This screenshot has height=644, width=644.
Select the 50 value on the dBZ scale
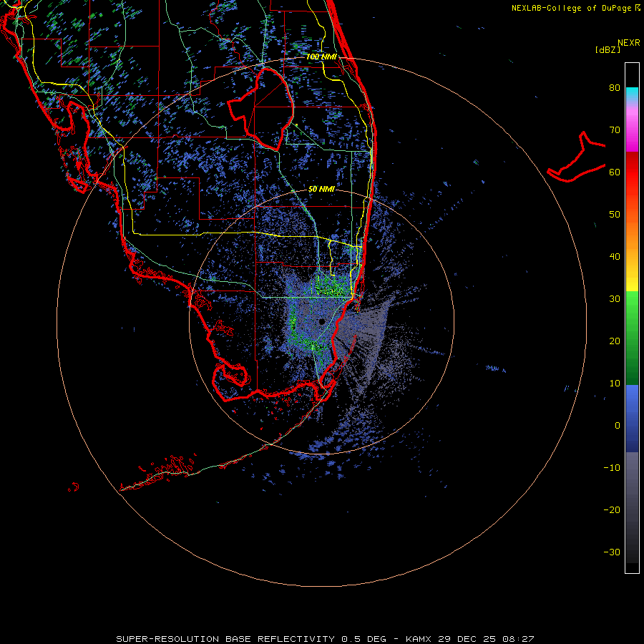tap(615, 215)
